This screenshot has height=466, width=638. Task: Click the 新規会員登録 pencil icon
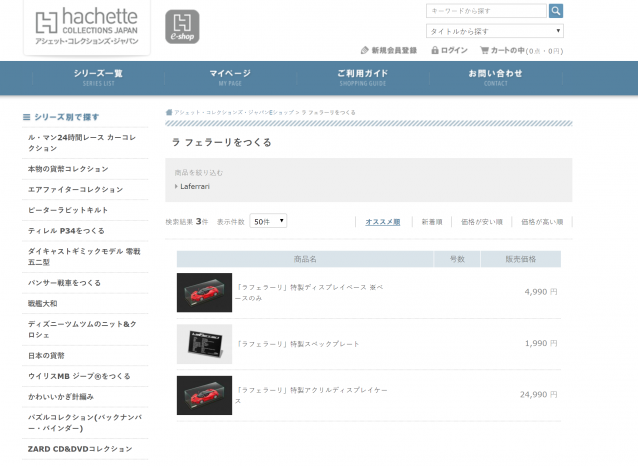coord(365,50)
